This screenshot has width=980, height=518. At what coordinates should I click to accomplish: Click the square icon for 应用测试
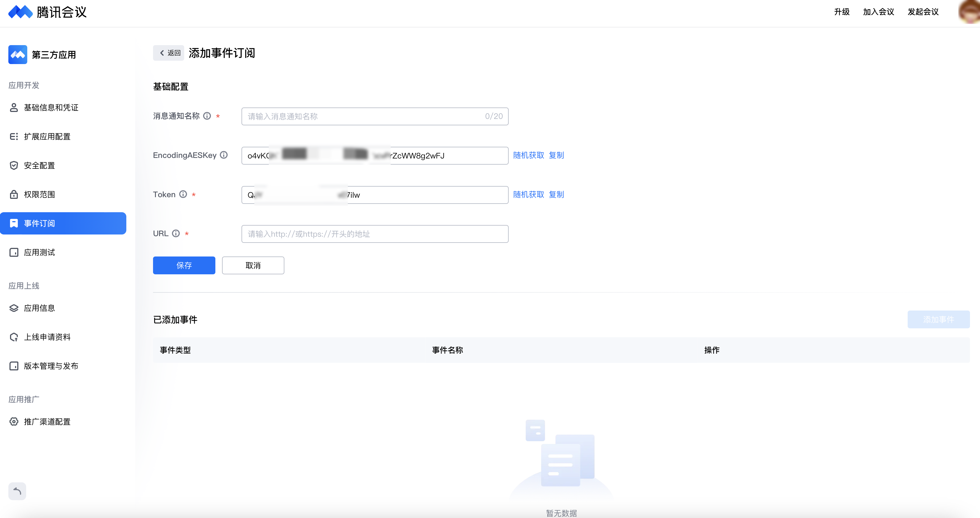click(14, 253)
